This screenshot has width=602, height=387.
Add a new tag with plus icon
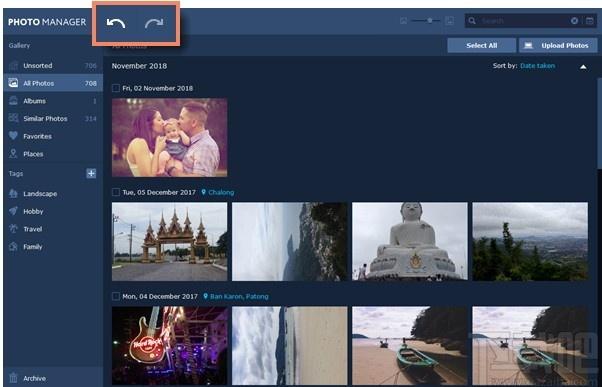[x=91, y=174]
